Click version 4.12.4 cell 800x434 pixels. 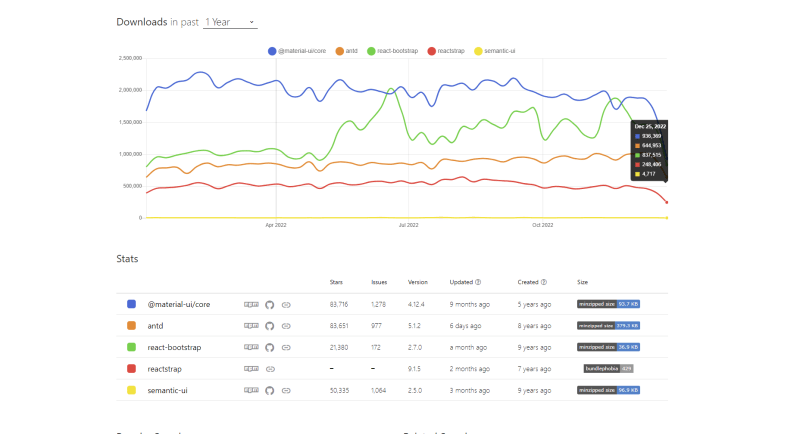tap(416, 304)
